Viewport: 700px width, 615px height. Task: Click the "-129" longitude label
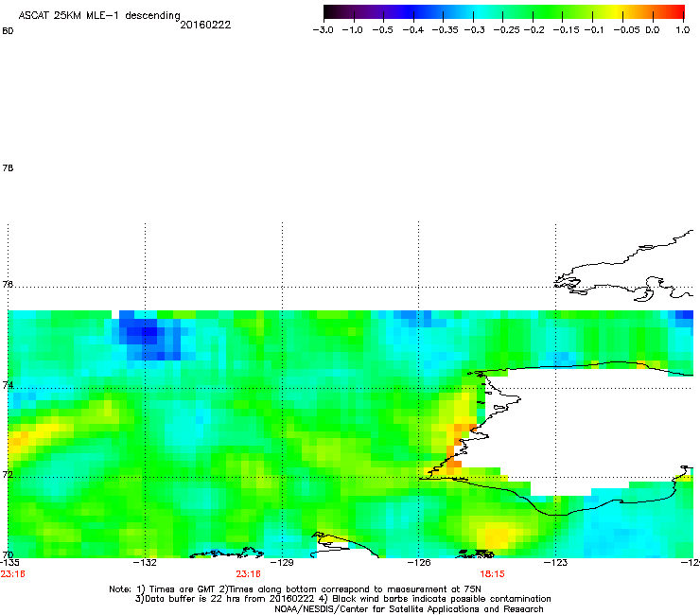[282, 563]
